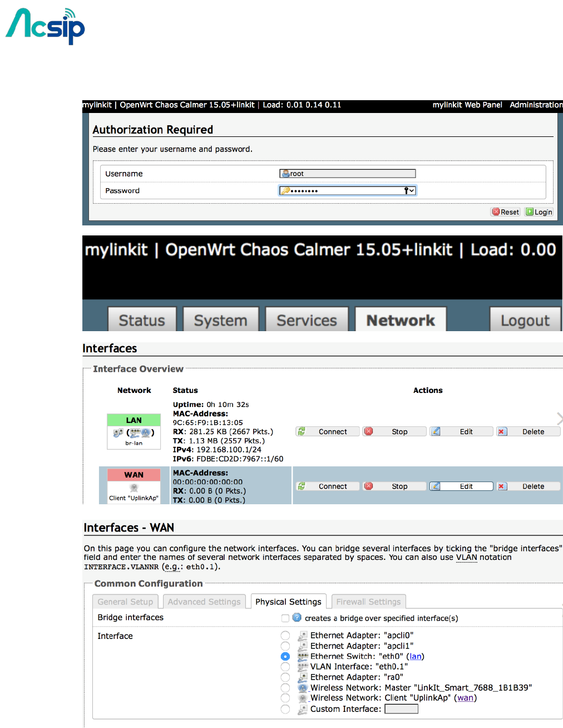Click Delete button in WAN row
The width and height of the screenshot is (563, 728).
[528, 486]
